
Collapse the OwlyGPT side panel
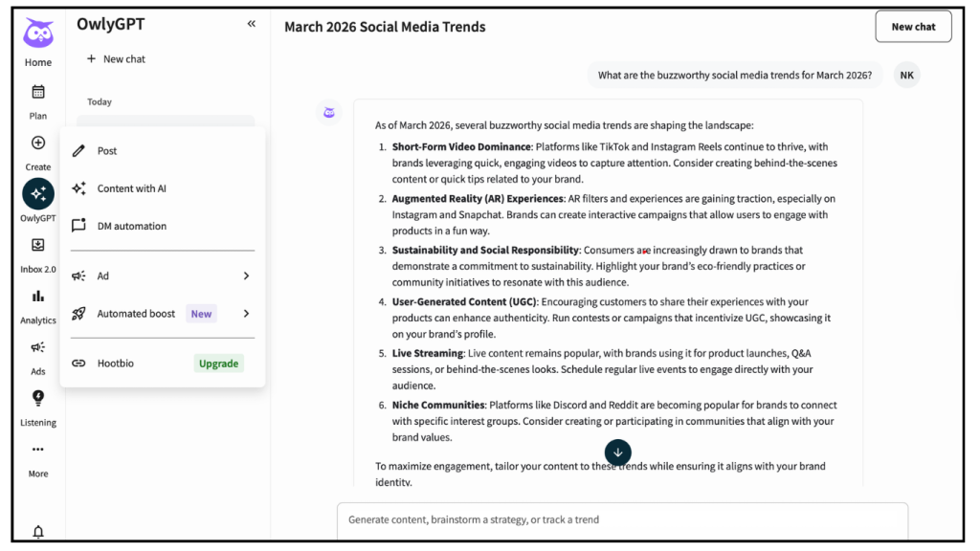[252, 24]
